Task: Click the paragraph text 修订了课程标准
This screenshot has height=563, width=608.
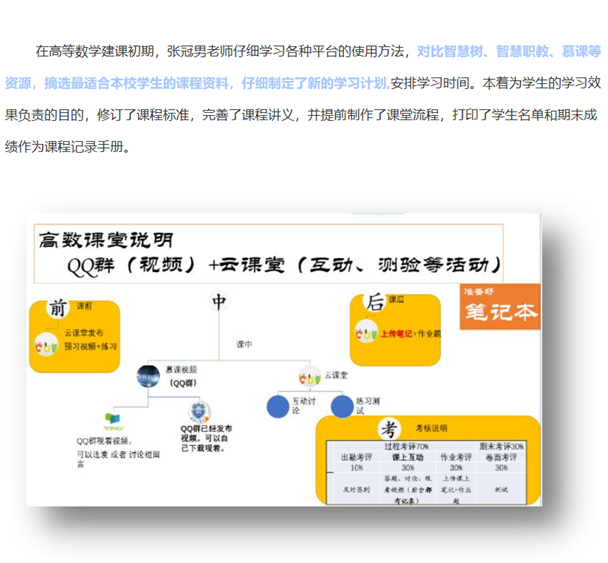Action: click(143, 115)
